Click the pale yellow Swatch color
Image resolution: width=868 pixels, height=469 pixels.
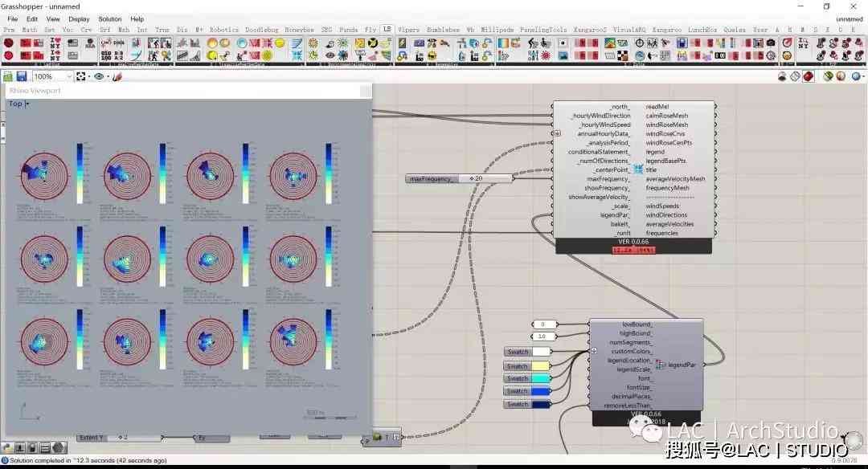(x=541, y=366)
